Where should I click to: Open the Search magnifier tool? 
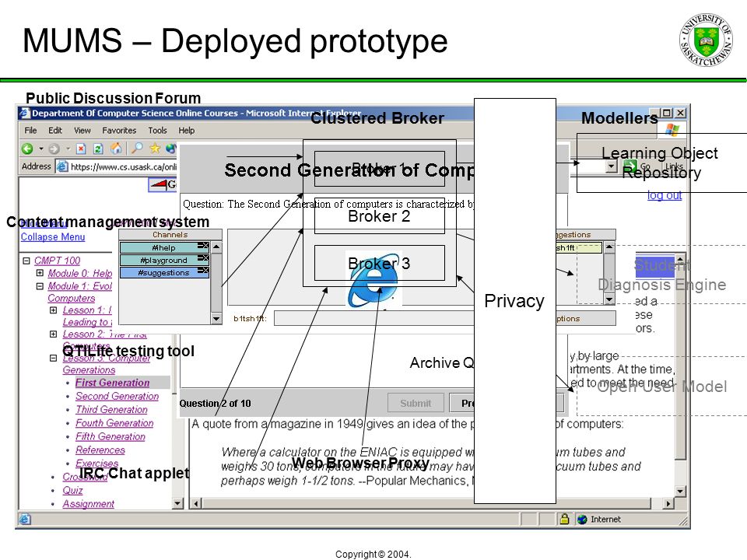click(x=137, y=148)
